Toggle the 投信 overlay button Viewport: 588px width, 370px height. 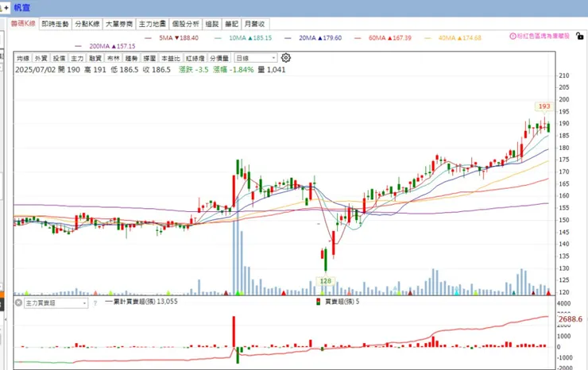point(59,58)
